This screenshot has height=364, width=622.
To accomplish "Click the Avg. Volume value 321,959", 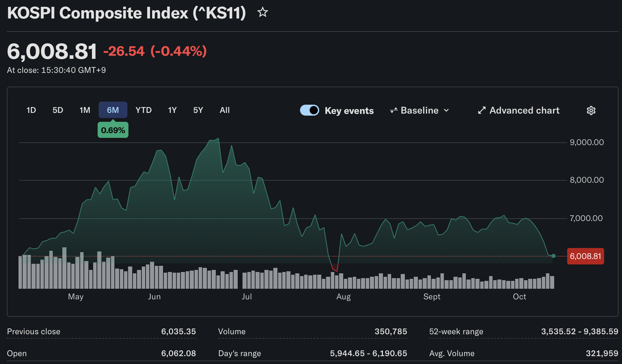I will (x=602, y=353).
